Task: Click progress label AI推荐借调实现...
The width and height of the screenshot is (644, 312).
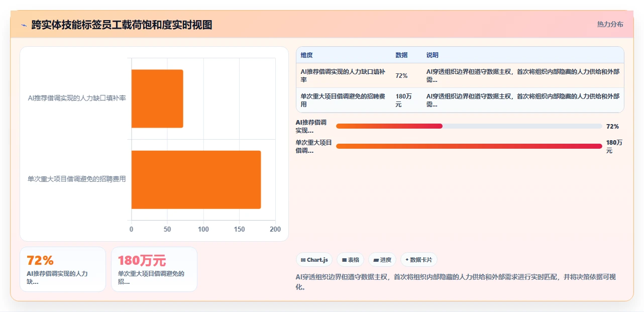Action: point(311,127)
